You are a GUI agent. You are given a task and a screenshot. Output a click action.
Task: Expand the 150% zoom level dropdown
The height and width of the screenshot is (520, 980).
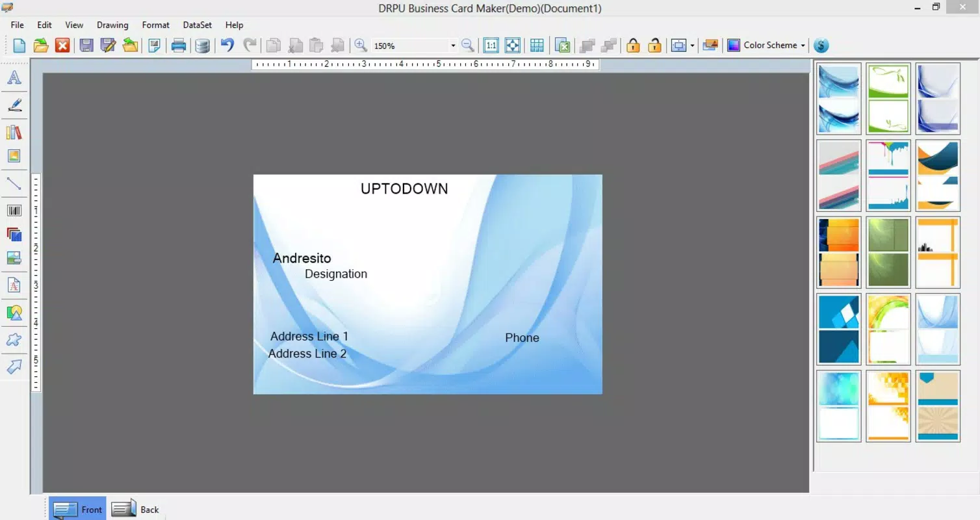(x=453, y=45)
